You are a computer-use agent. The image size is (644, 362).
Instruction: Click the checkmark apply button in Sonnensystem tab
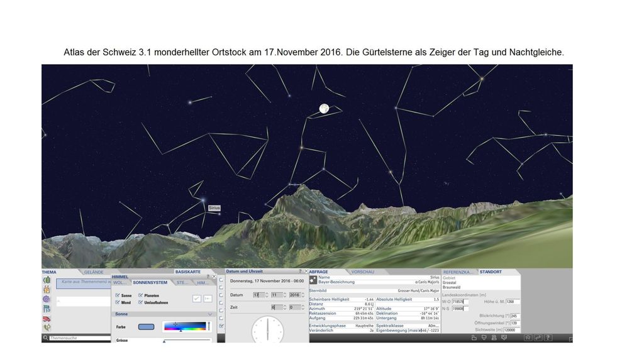(x=197, y=299)
